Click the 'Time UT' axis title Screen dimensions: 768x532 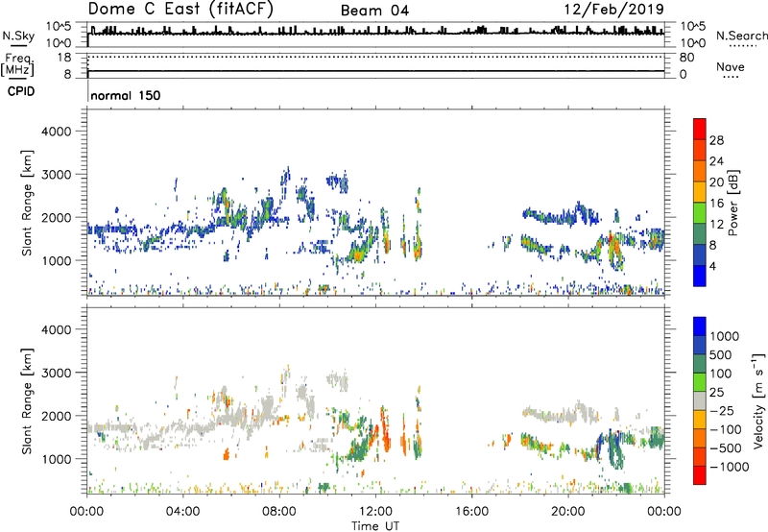point(375,526)
